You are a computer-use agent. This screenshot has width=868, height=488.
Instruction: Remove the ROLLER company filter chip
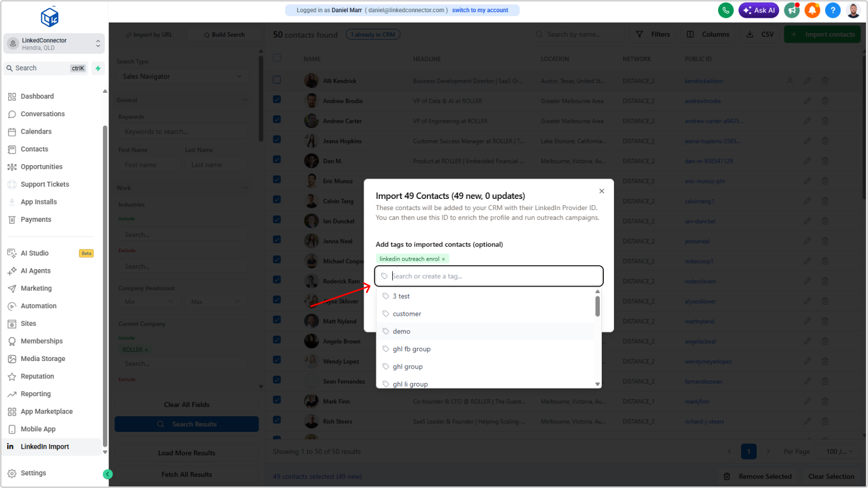[x=146, y=350]
